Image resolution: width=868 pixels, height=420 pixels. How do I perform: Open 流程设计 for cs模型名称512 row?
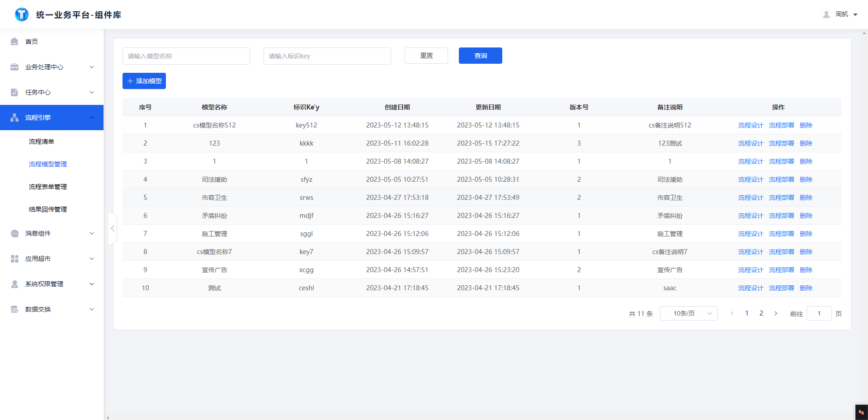[751, 125]
